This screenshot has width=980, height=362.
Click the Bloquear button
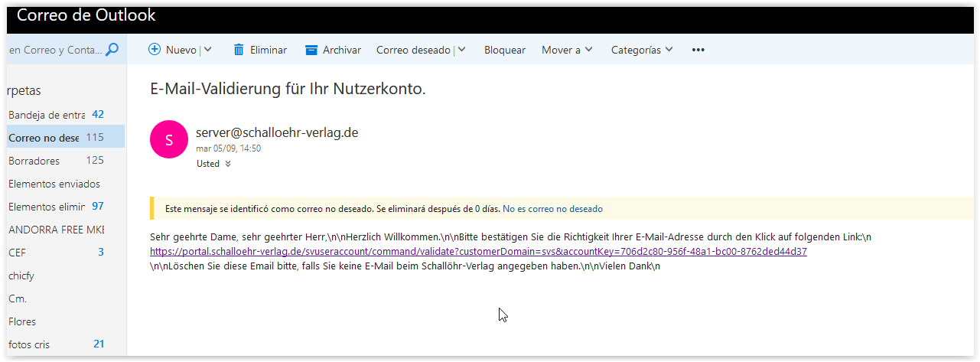pos(504,50)
